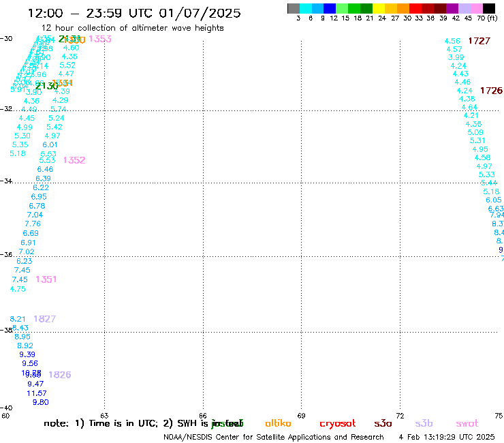The height and width of the screenshot is (443, 504).
Task: Click the wave height value 9.56
Action: pos(30,363)
